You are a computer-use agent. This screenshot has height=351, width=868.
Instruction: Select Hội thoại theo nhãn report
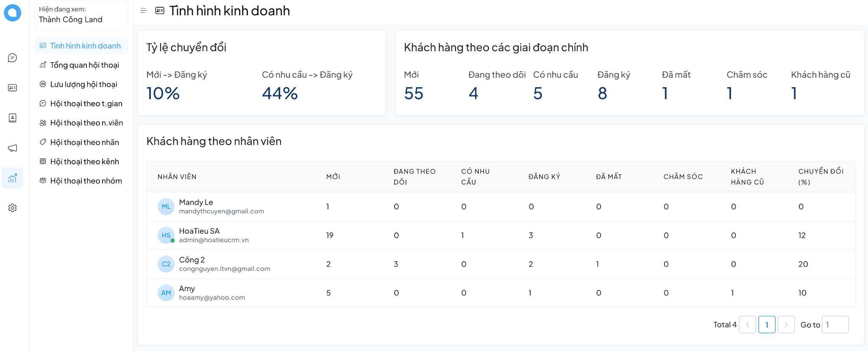point(84,142)
